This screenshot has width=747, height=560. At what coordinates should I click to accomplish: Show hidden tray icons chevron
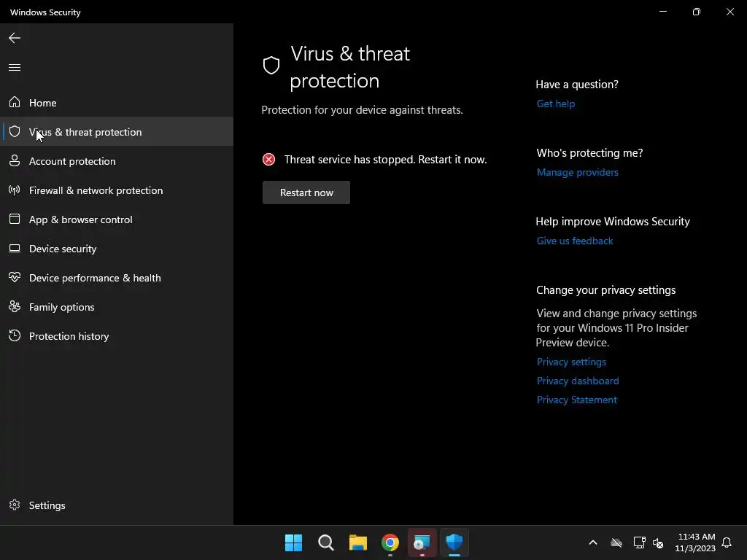[x=593, y=542]
